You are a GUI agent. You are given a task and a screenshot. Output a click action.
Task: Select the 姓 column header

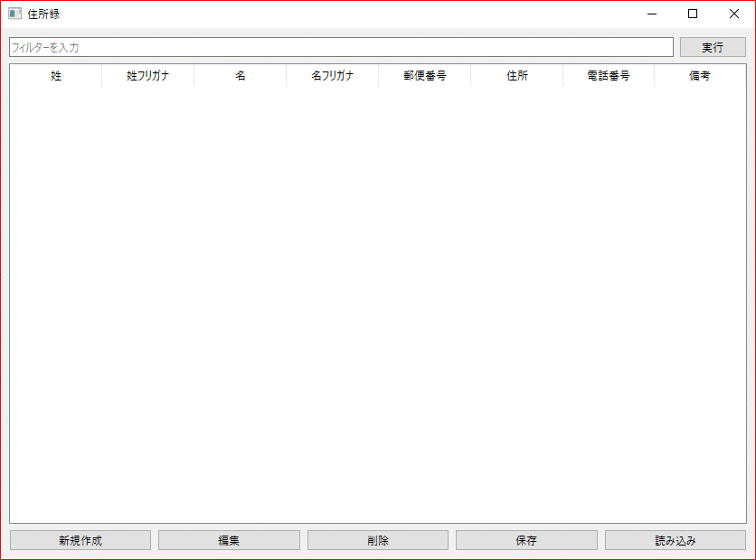56,76
